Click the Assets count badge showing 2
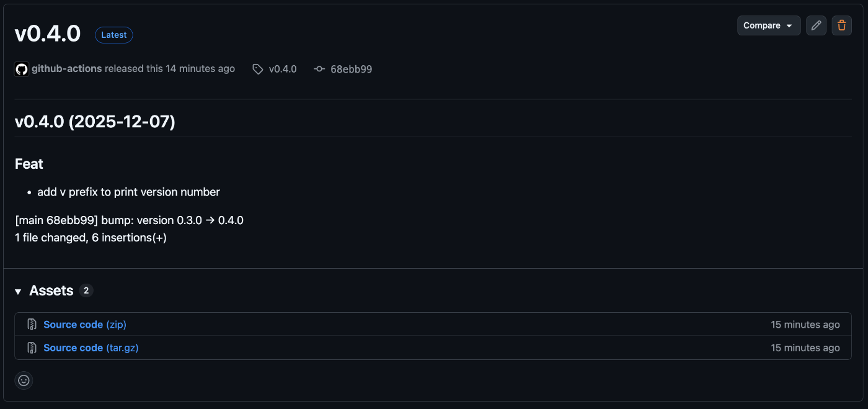The image size is (868, 409). [86, 290]
